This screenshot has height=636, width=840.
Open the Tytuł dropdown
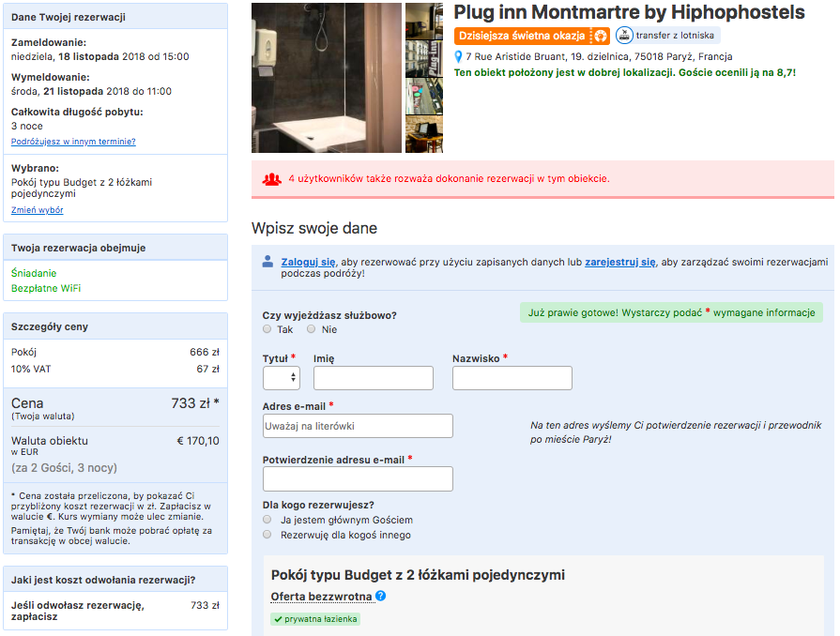(282, 378)
